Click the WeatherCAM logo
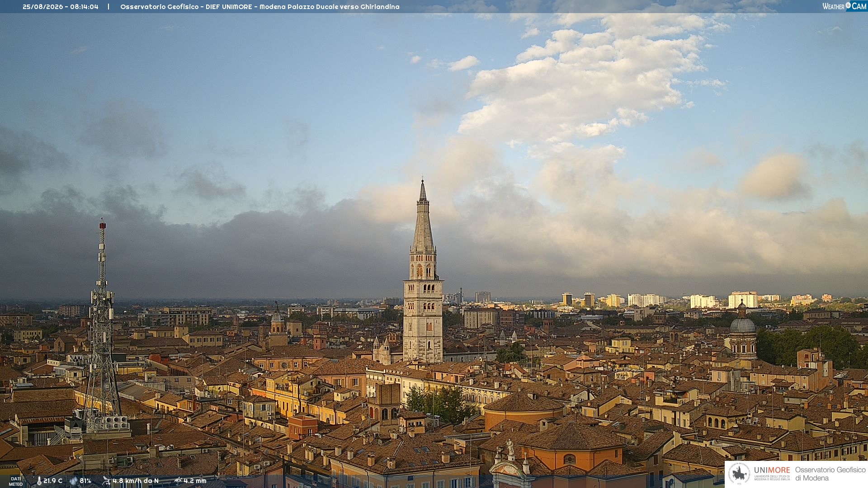The height and width of the screenshot is (488, 868). 844,6
